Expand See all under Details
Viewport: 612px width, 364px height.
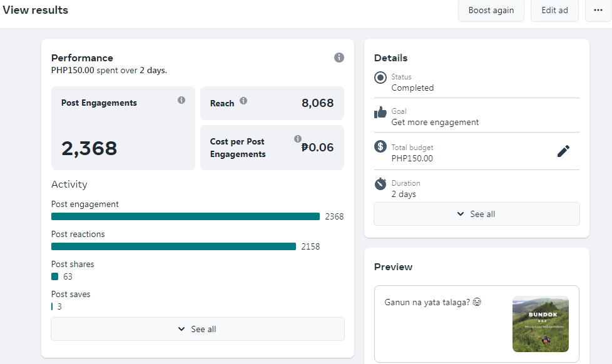477,214
